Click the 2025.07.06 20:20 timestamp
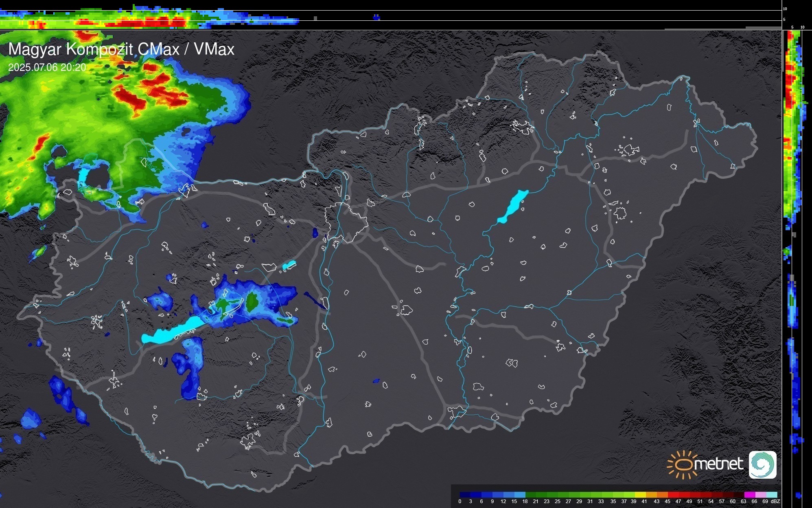812x508 pixels. point(47,67)
